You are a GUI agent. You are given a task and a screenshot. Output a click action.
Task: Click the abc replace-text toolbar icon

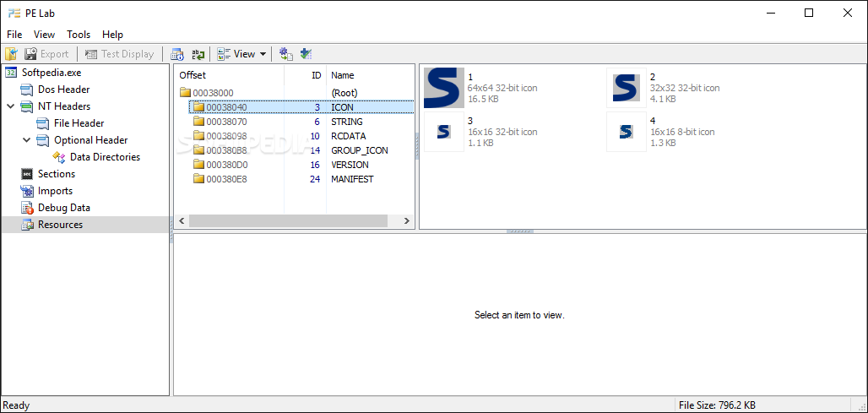[198, 54]
